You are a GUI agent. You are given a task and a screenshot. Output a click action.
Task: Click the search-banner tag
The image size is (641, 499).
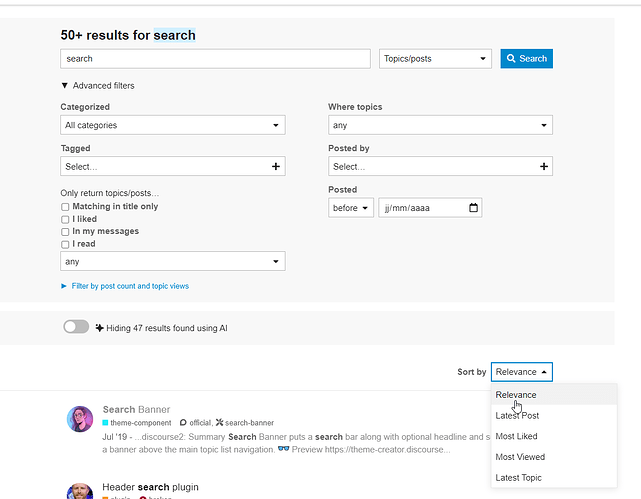click(x=249, y=423)
